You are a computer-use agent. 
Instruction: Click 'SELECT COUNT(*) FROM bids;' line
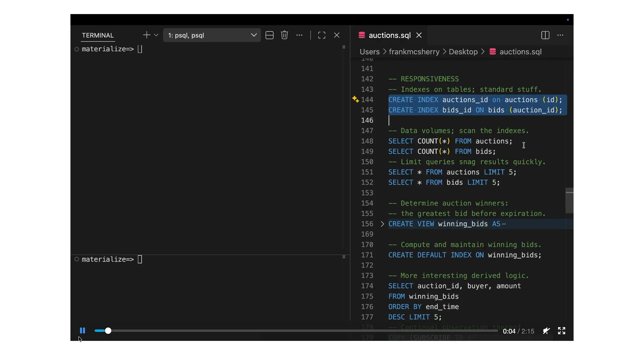(x=442, y=152)
